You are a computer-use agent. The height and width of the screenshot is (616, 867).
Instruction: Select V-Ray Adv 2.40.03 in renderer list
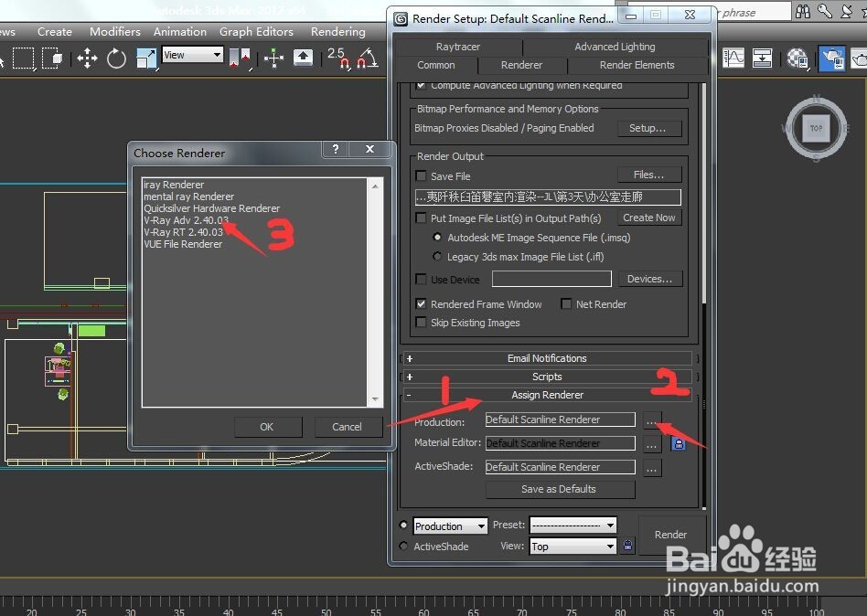[187, 220]
